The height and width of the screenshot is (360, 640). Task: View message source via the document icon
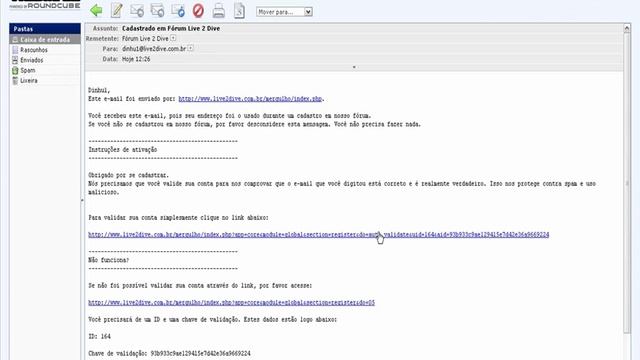240,11
